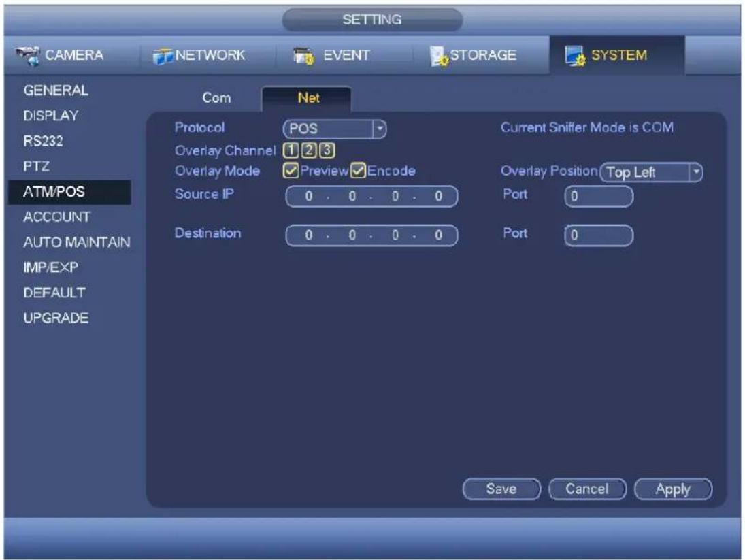The height and width of the screenshot is (560, 745).
Task: Open the DISPLAY sidebar section
Action: pos(51,116)
